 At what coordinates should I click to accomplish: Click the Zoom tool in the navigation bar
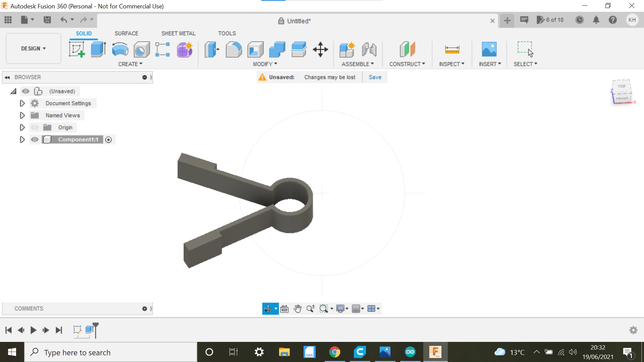pyautogui.click(x=311, y=309)
